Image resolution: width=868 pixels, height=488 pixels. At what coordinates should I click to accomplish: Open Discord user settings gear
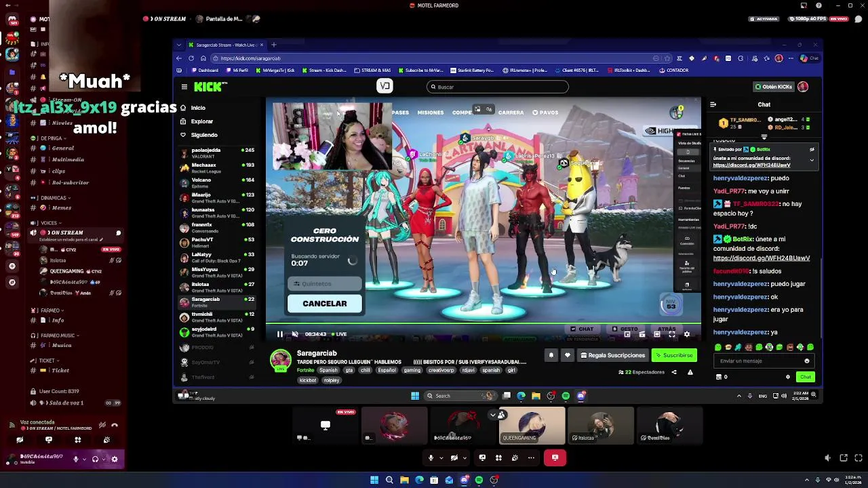point(114,459)
